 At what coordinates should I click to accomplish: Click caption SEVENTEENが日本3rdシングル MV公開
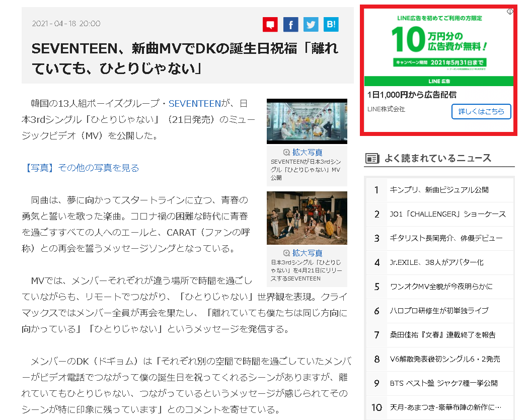306,170
